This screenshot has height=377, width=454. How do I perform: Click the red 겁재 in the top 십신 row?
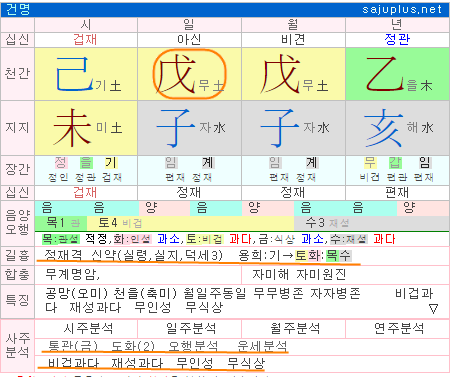[85, 39]
